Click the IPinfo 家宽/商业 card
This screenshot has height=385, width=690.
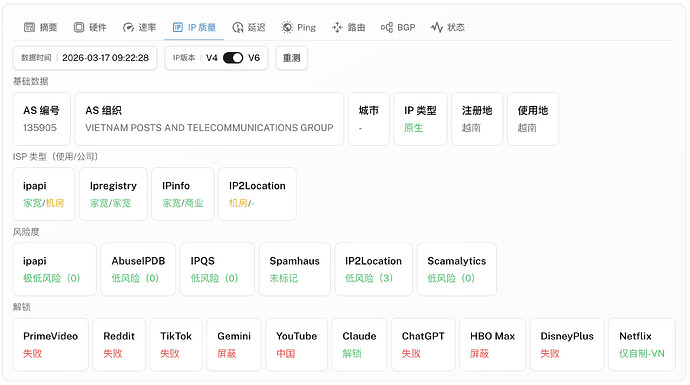pyautogui.click(x=183, y=194)
